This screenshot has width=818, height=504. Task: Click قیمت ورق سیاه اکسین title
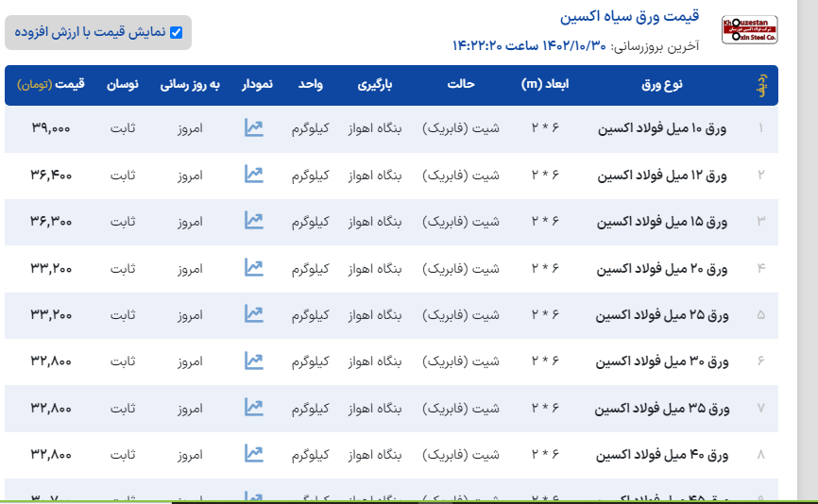pos(629,17)
